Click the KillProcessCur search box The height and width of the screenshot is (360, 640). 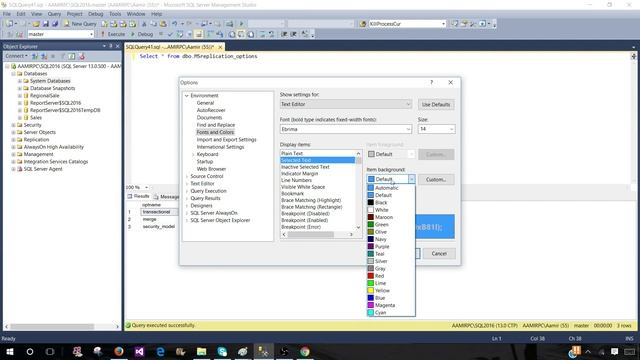point(407,24)
